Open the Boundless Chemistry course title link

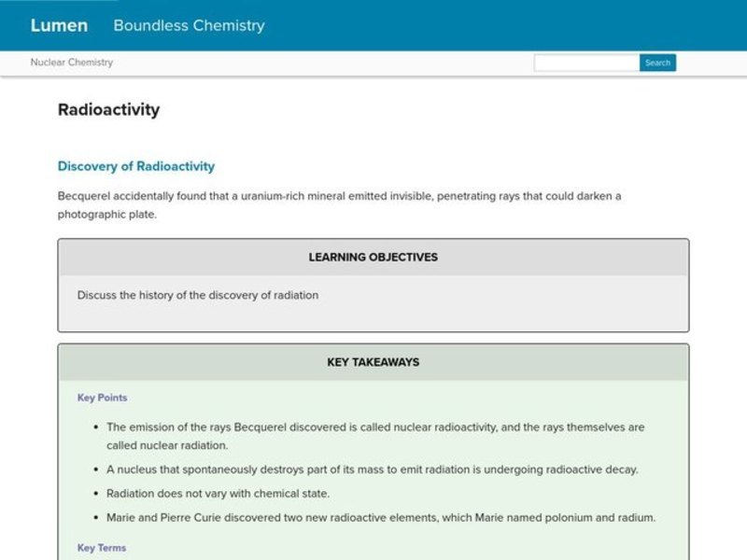[189, 25]
